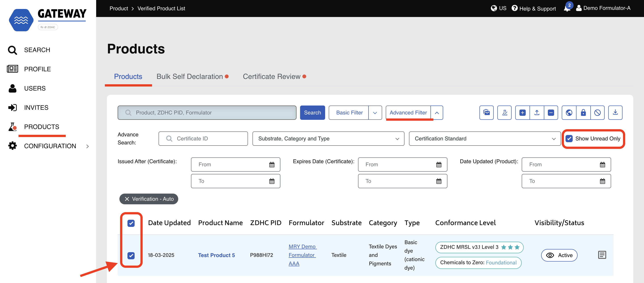Click the blue Search button
This screenshot has width=644, height=283.
(x=312, y=113)
